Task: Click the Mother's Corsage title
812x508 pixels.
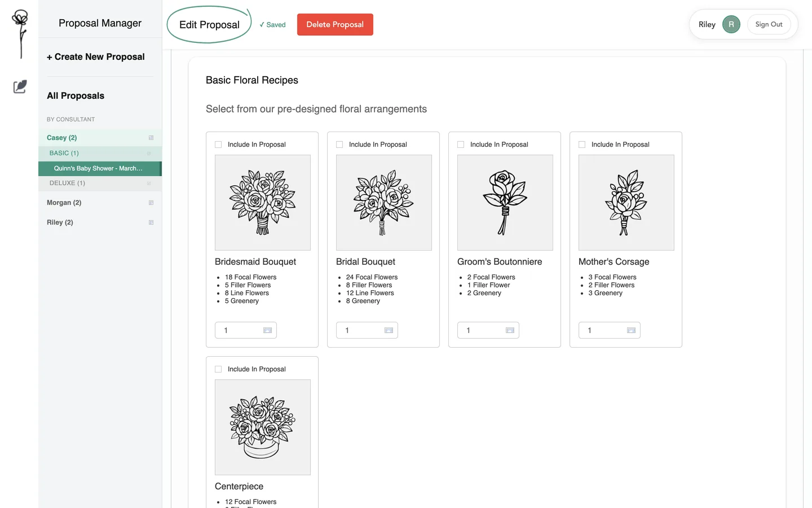Action: (614, 262)
